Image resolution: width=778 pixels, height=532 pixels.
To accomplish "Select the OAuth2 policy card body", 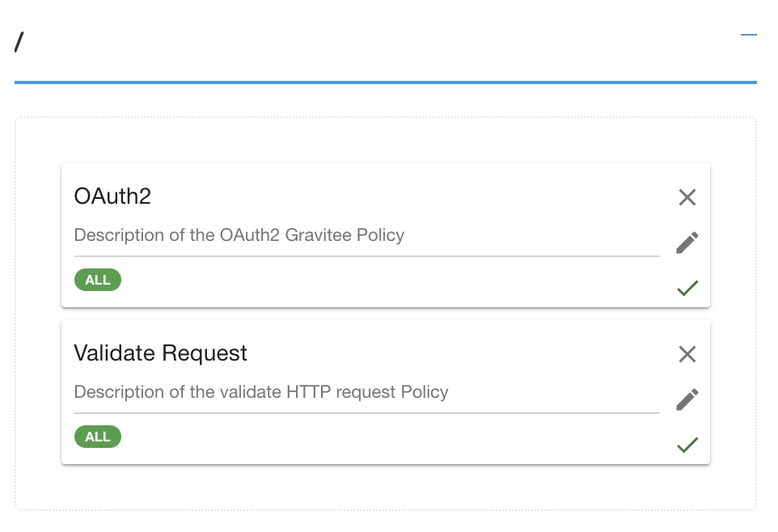I will coord(386,235).
